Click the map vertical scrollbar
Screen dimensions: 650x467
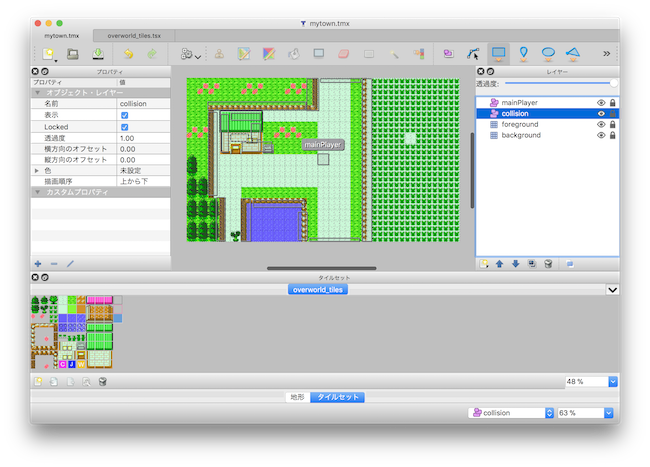tap(472, 170)
